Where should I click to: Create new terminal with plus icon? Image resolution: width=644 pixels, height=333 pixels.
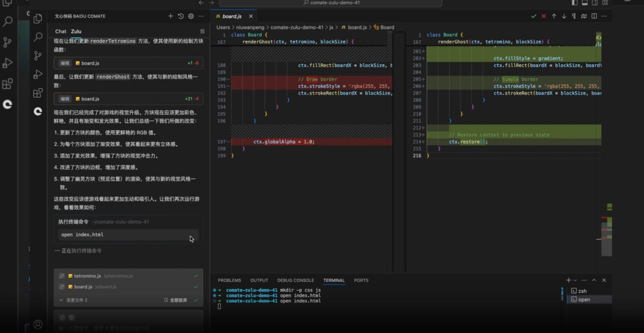pyautogui.click(x=569, y=280)
